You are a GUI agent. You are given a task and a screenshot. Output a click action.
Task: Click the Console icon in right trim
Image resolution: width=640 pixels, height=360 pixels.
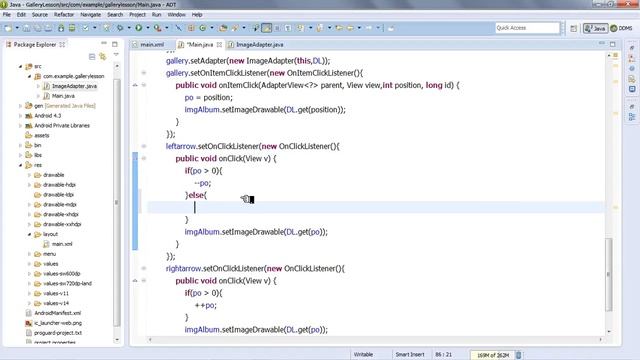[x=632, y=89]
